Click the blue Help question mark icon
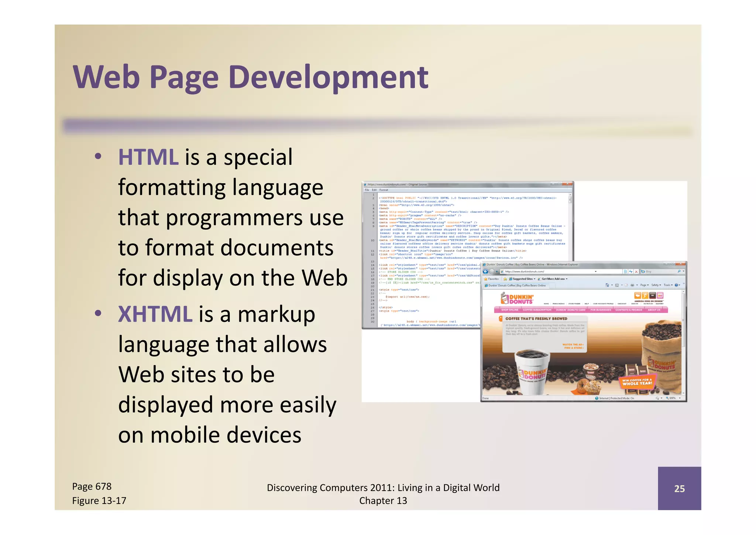 click(676, 285)
